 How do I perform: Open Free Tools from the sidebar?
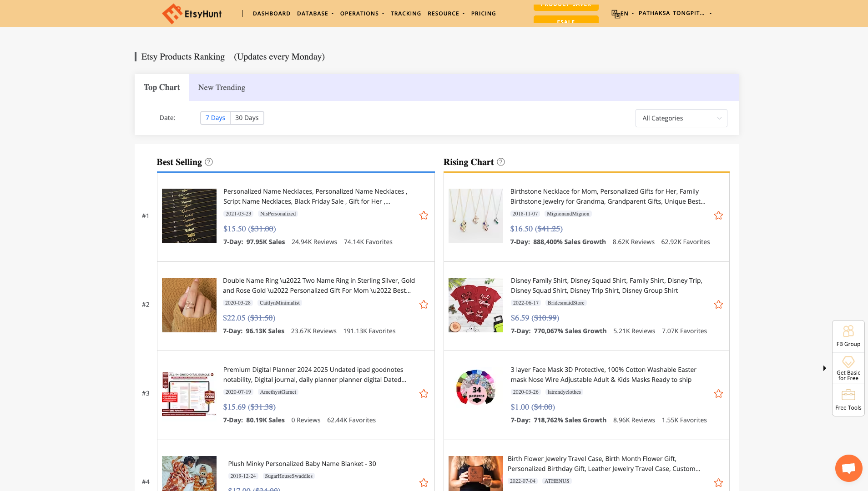click(x=848, y=396)
